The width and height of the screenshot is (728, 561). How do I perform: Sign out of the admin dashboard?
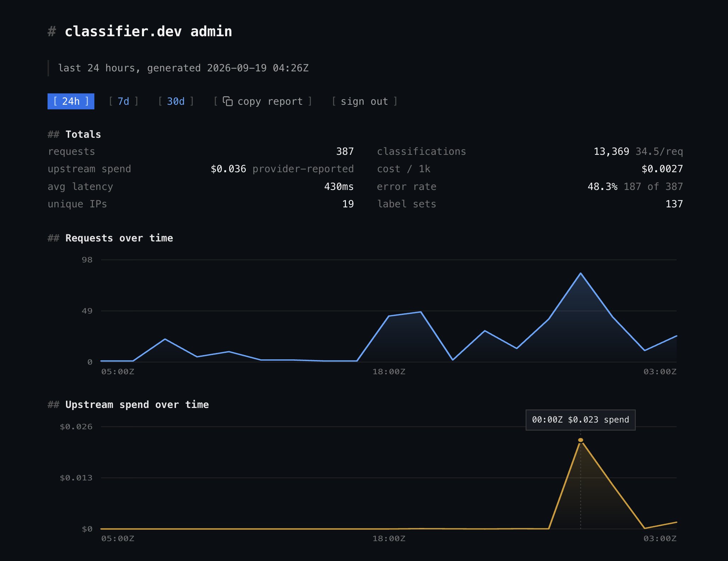pos(364,101)
